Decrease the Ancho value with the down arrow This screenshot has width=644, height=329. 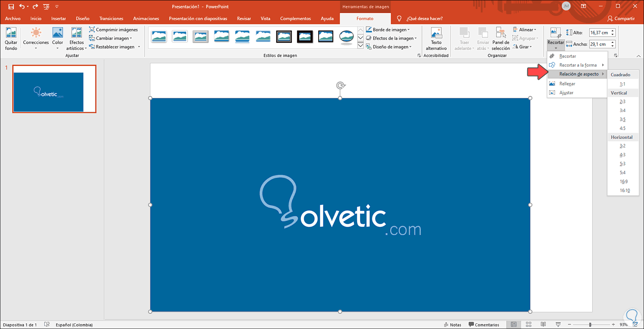pyautogui.click(x=613, y=46)
